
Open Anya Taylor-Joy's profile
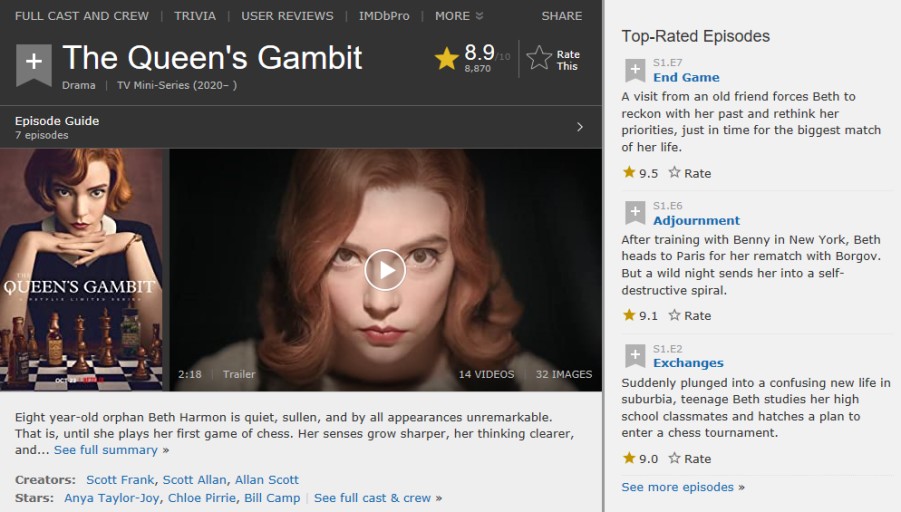pyautogui.click(x=111, y=498)
